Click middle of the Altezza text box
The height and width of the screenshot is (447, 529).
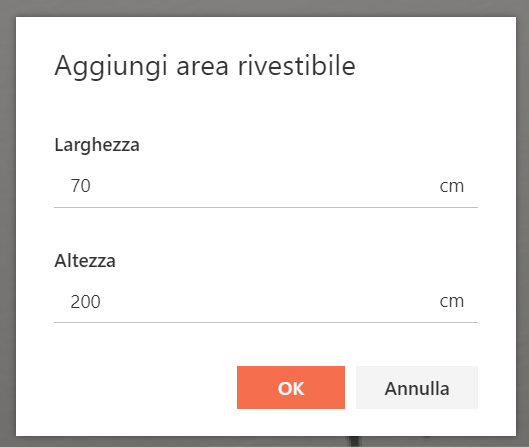[266, 301]
